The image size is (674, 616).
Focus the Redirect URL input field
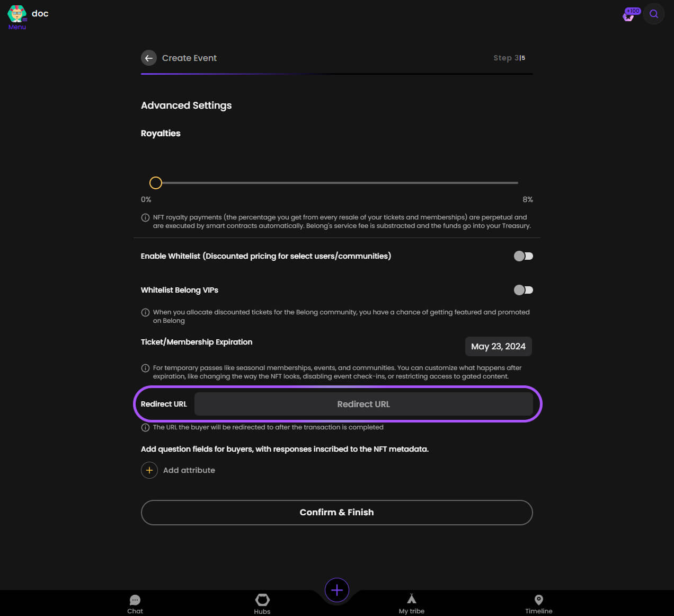[363, 404]
